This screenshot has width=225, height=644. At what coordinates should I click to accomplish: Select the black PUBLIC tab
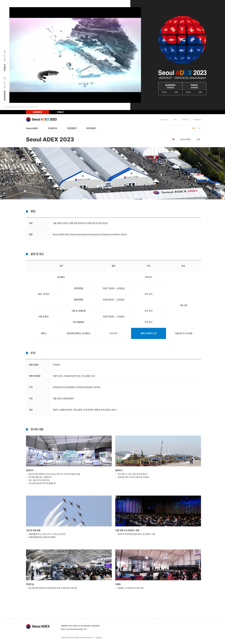(60, 112)
